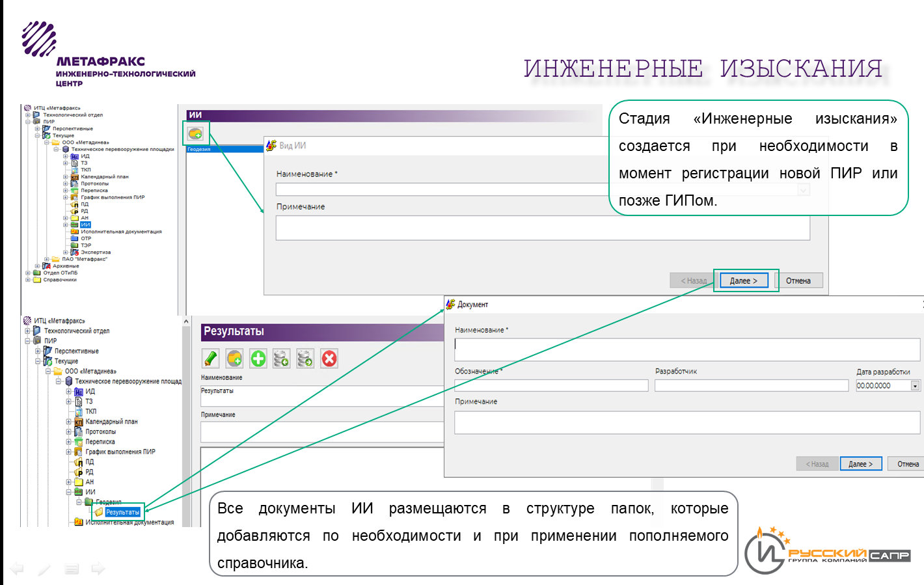This screenshot has height=585, width=924.
Task: Click Назад button in Вид ИИ dialog
Action: click(694, 280)
